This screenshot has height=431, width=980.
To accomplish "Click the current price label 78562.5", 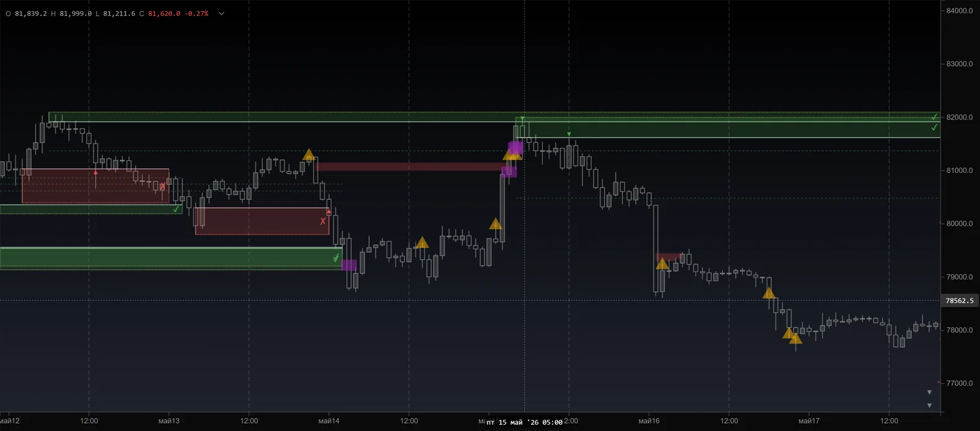I will 959,301.
